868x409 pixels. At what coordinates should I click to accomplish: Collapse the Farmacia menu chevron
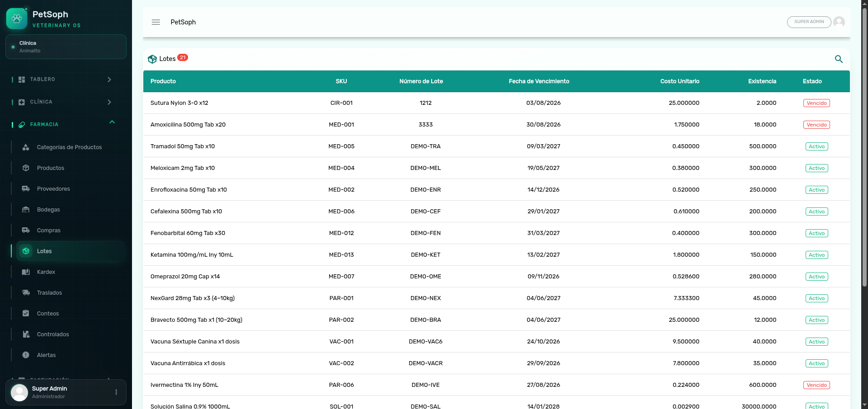(x=112, y=122)
